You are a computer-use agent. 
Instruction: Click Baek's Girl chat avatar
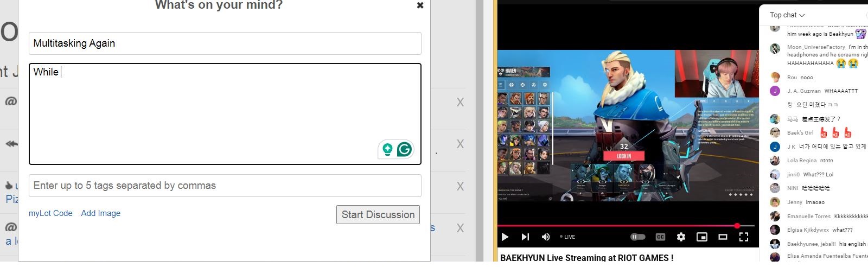775,132
